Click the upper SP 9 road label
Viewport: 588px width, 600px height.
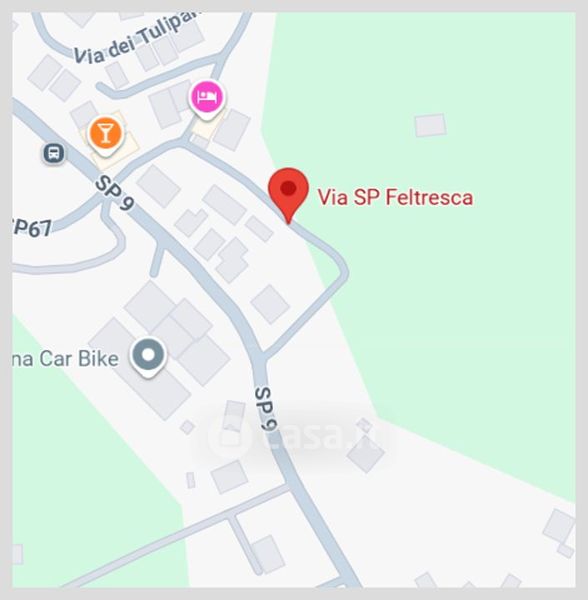(114, 193)
